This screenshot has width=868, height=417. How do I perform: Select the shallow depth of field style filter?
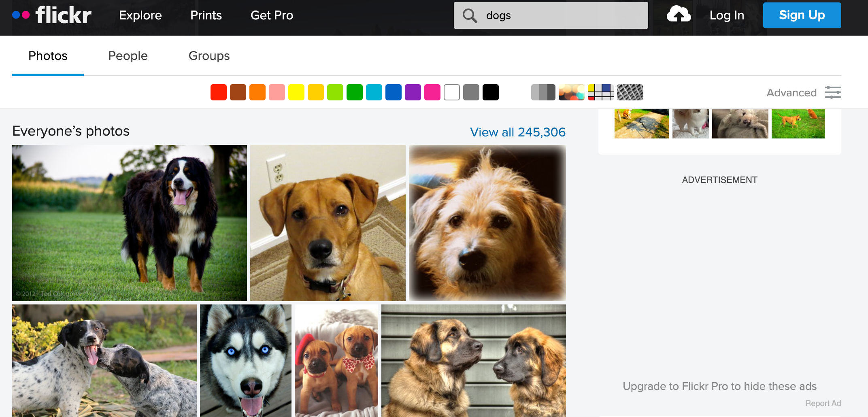(572, 92)
